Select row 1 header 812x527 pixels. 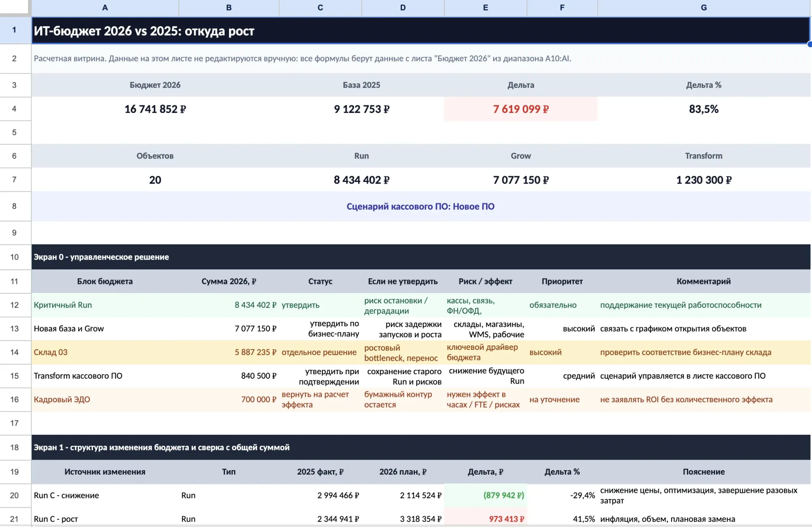pyautogui.click(x=15, y=30)
